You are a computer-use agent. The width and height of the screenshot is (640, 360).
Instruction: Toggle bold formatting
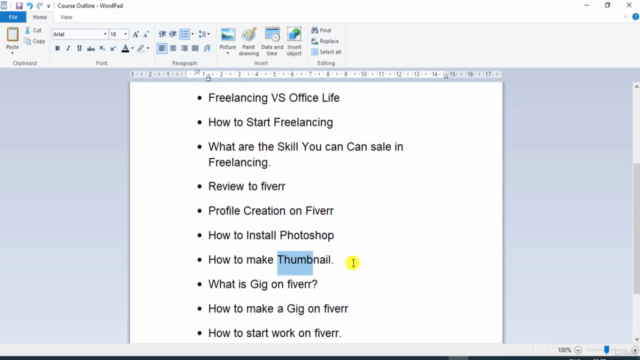pos(57,49)
